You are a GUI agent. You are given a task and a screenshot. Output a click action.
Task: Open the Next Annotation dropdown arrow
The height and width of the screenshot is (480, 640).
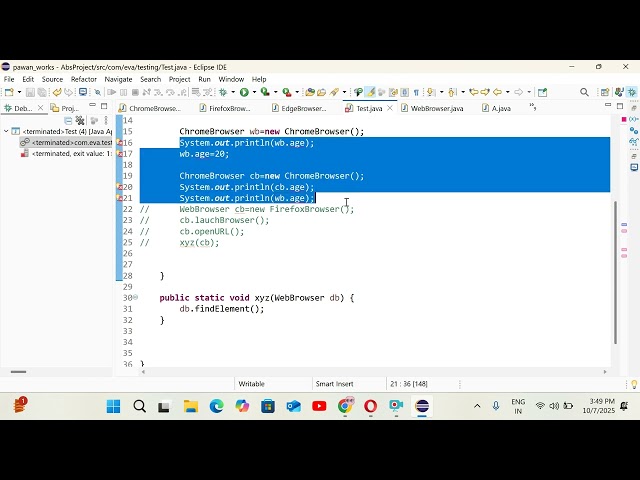[441, 92]
